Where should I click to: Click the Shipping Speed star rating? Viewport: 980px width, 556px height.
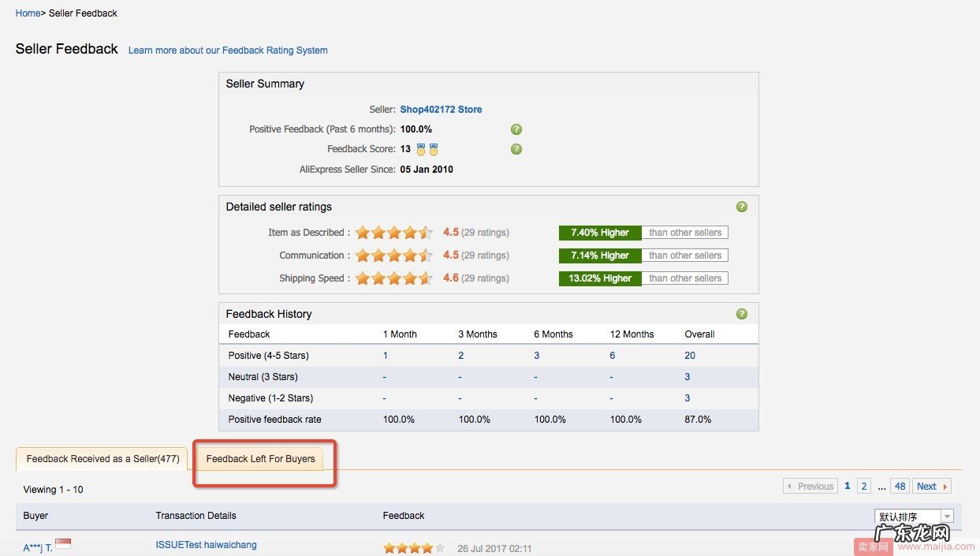click(393, 278)
